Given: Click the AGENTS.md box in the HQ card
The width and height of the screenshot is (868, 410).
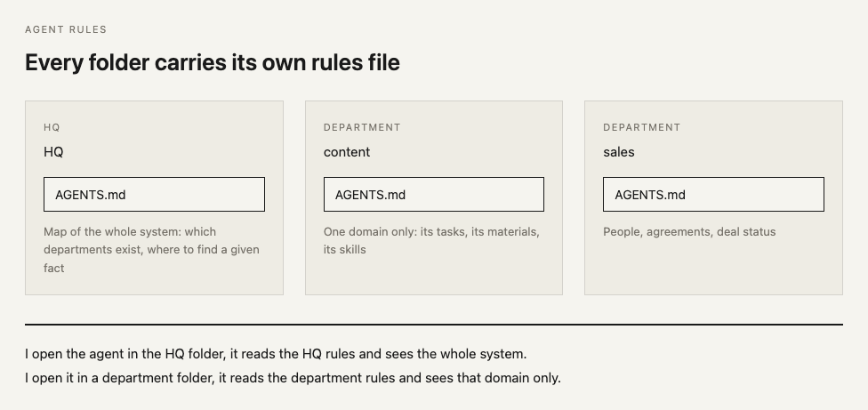Looking at the screenshot, I should click(x=154, y=194).
